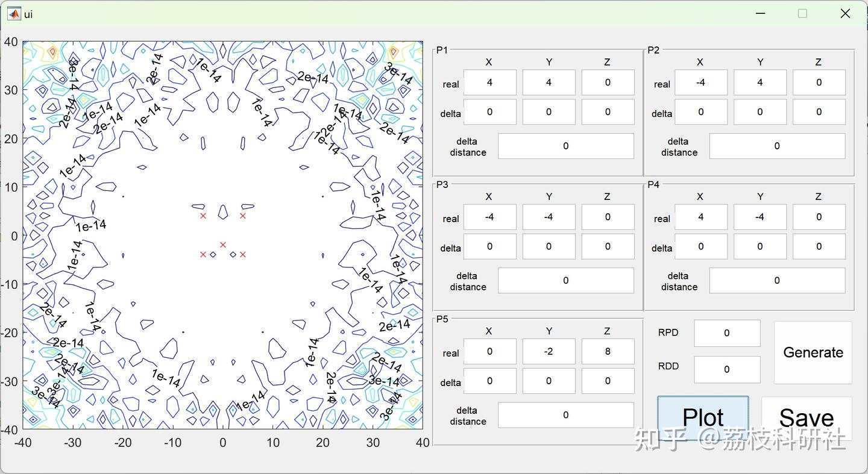Click the P2 delta X box

[701, 112]
